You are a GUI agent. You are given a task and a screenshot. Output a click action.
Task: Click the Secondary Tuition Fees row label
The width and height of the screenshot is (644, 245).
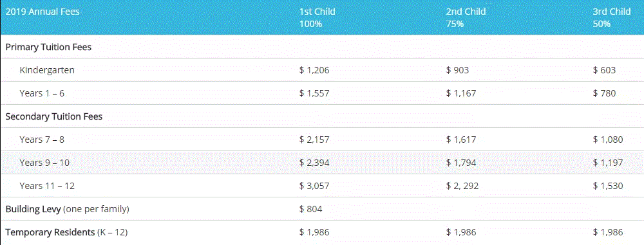[54, 116]
